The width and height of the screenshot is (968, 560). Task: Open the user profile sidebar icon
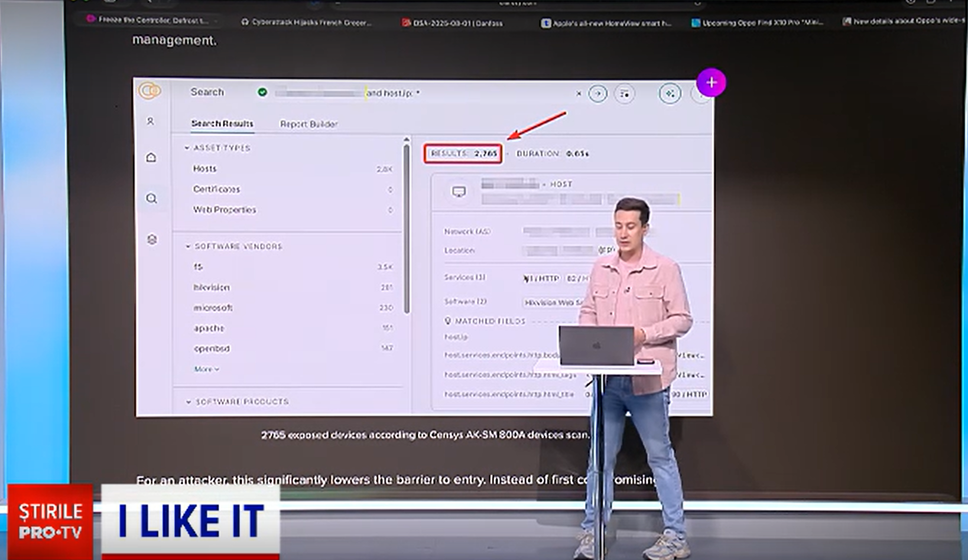coord(151,121)
